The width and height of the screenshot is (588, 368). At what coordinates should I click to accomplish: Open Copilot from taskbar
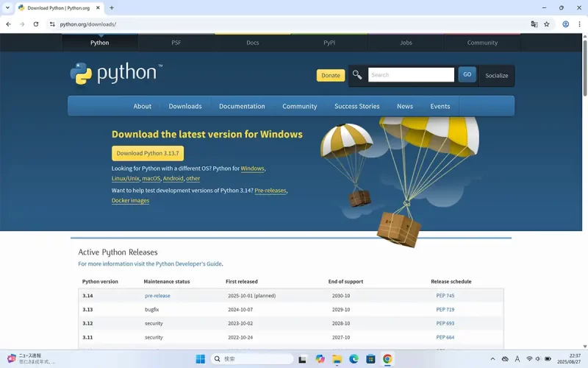click(320, 359)
